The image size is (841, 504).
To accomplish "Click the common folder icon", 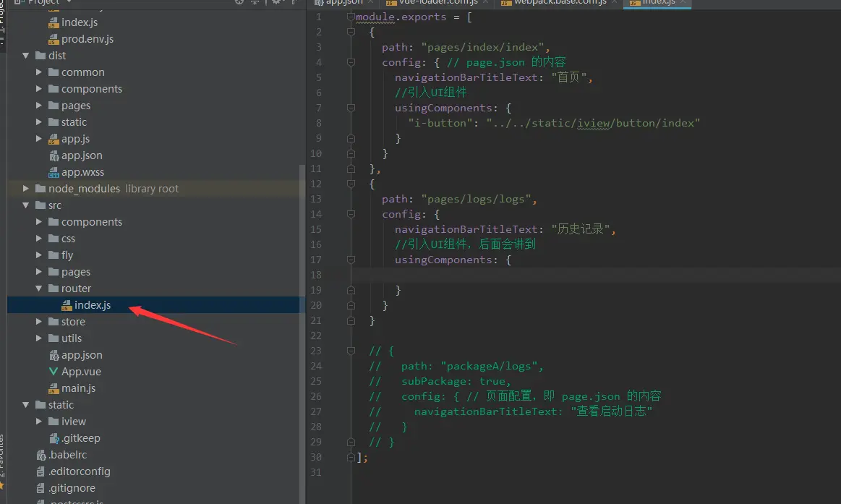I will tap(53, 72).
